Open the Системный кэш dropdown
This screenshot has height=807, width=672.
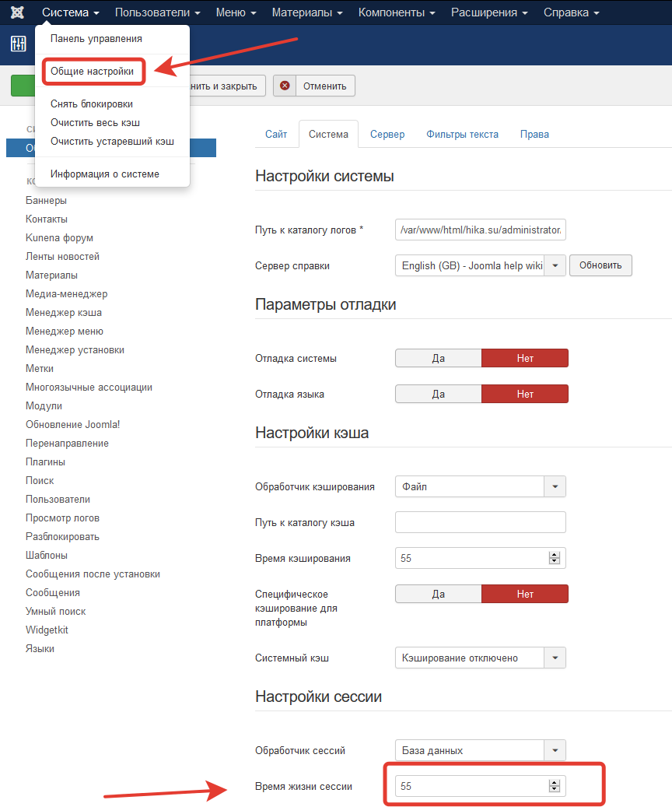click(555, 658)
